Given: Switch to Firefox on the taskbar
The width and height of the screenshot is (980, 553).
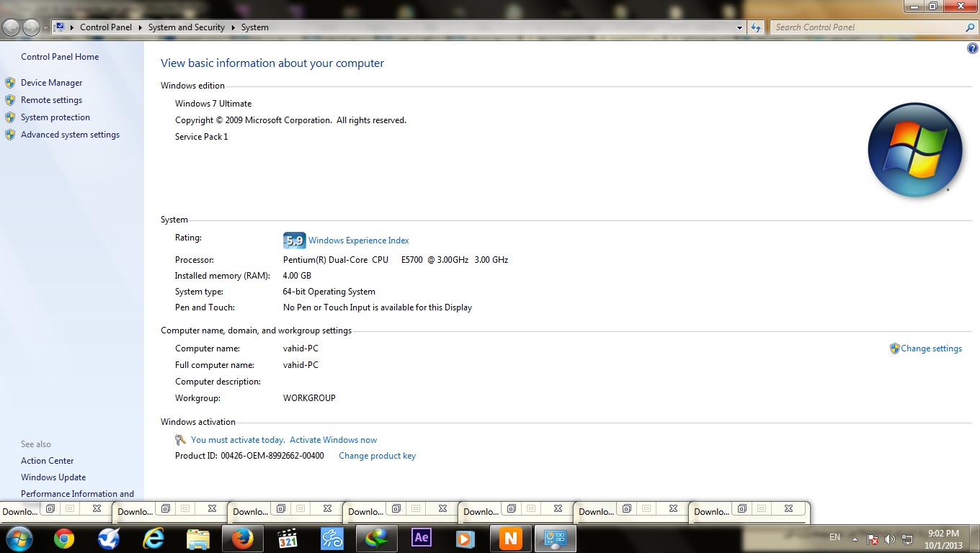Looking at the screenshot, I should [243, 539].
